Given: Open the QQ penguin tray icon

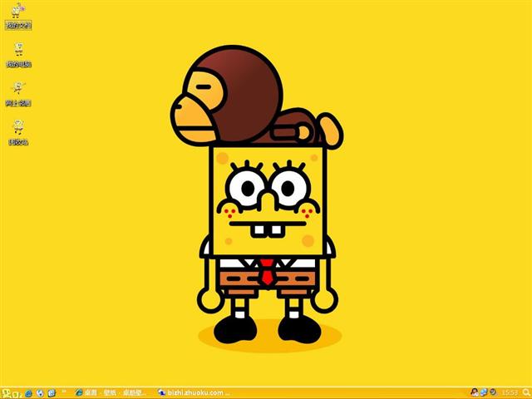Looking at the screenshot, I should click(475, 392).
